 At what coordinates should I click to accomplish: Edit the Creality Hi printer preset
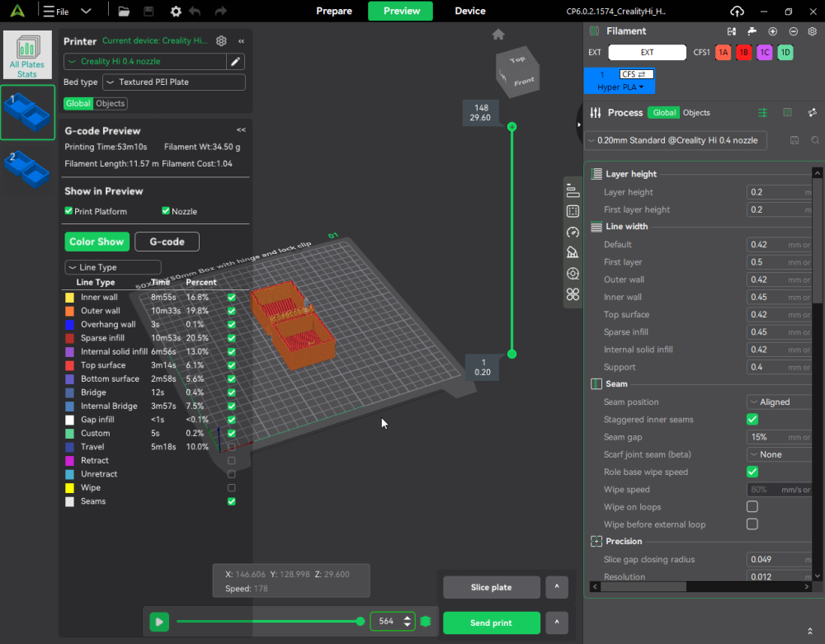(236, 62)
